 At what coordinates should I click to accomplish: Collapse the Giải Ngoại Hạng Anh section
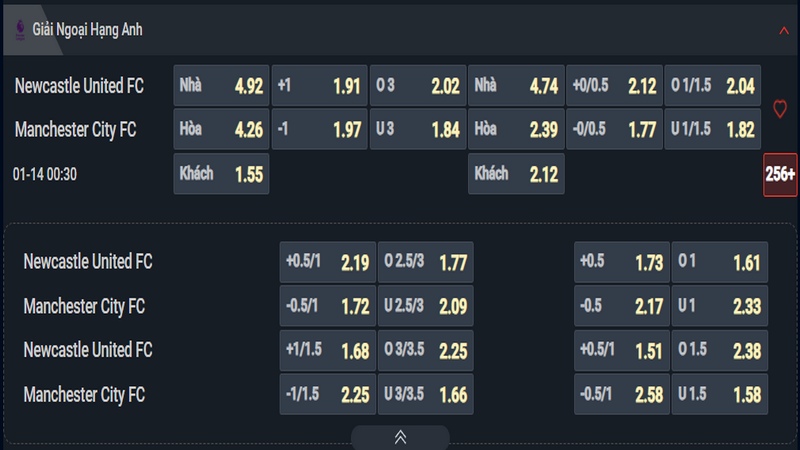(784, 31)
